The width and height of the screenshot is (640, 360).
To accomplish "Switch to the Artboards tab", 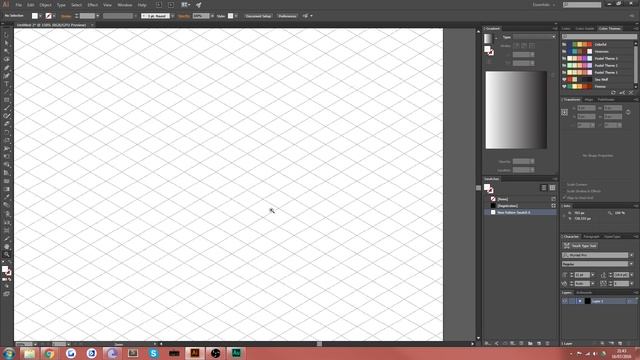I will tap(584, 293).
